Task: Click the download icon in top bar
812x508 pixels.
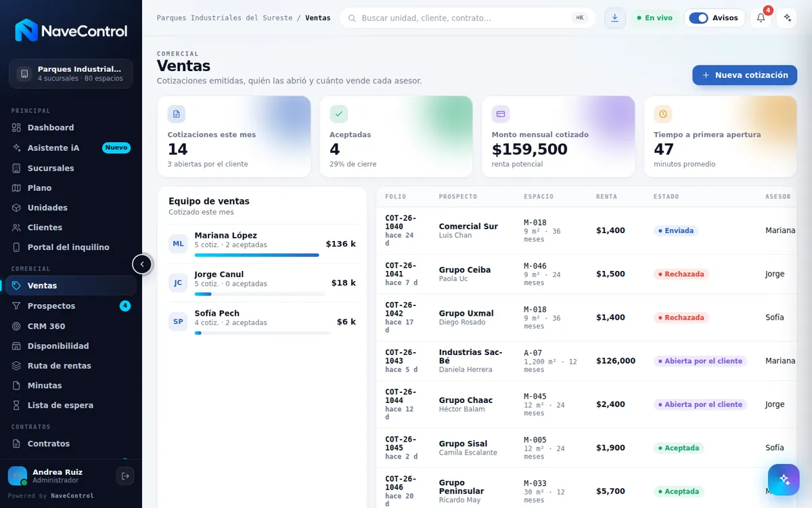Action: pos(614,18)
